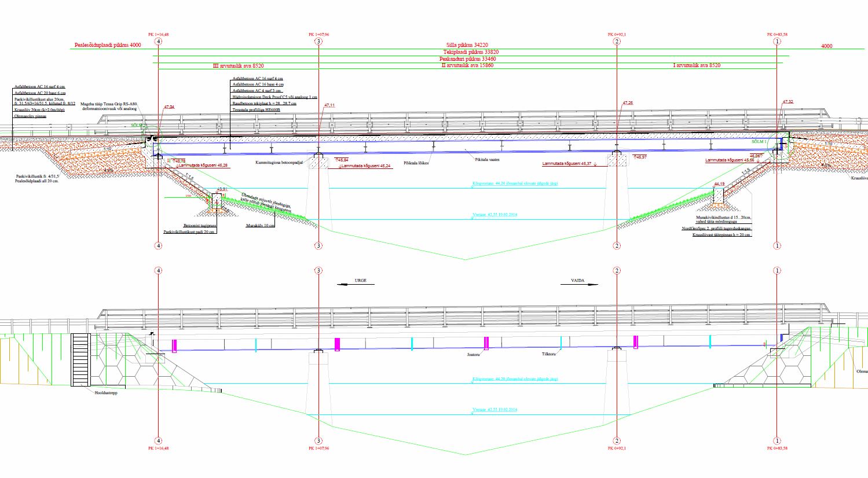
Task: Select the 'Kruusliiv 30cm' layer note
Action: click(39, 109)
